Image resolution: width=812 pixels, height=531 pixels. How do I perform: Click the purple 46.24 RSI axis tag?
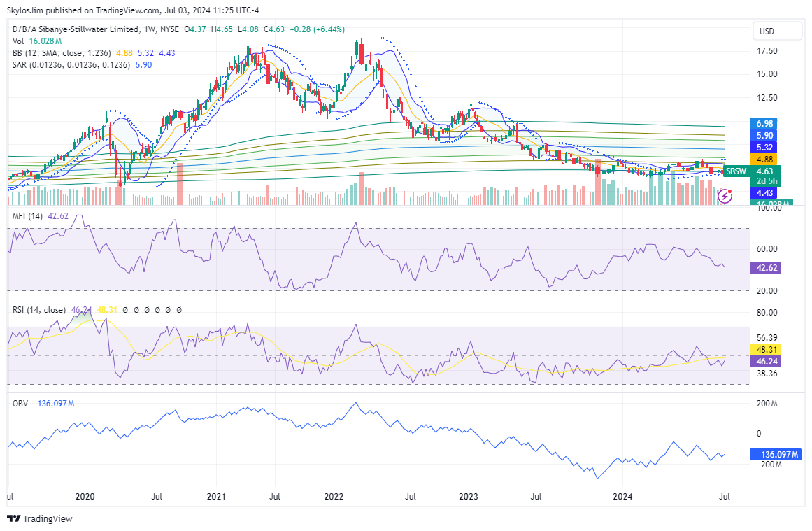pos(765,362)
